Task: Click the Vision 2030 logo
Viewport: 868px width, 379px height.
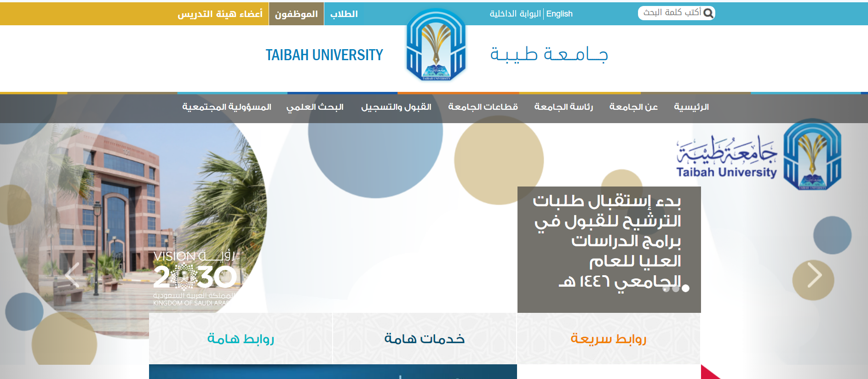Action: point(194,278)
